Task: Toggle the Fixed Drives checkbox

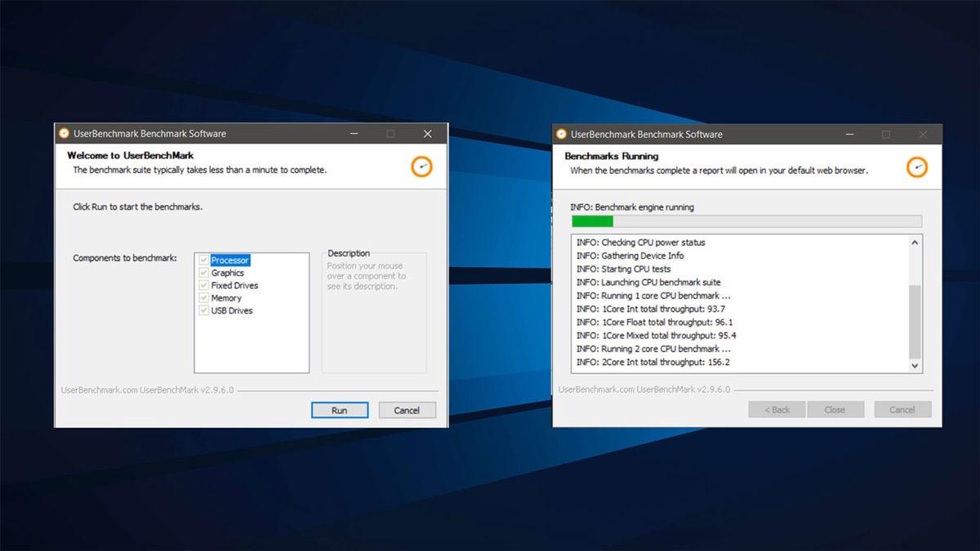Action: pos(203,285)
